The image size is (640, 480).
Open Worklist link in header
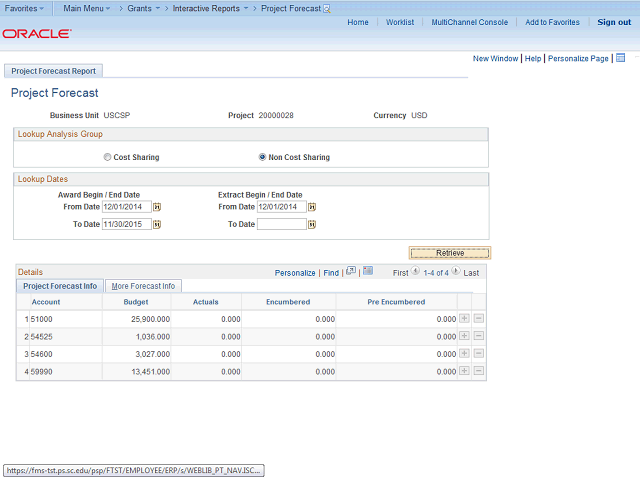click(x=400, y=22)
